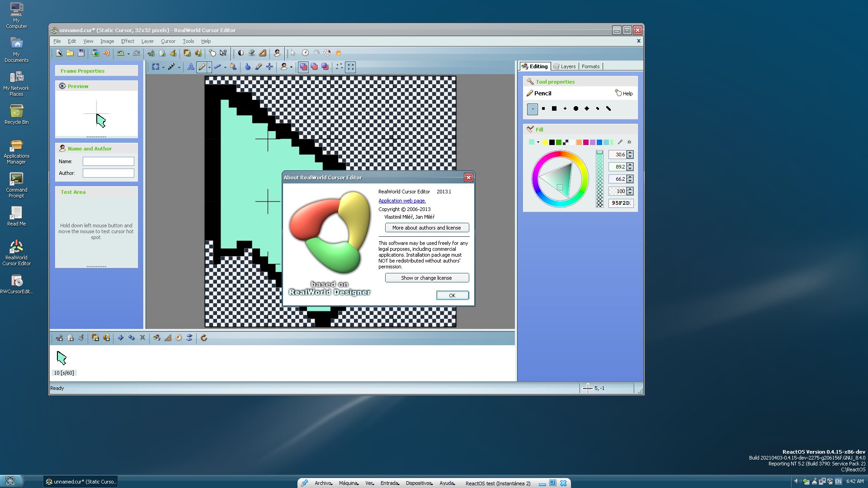The width and height of the screenshot is (868, 488).
Task: Click the Name input field
Action: (x=108, y=161)
